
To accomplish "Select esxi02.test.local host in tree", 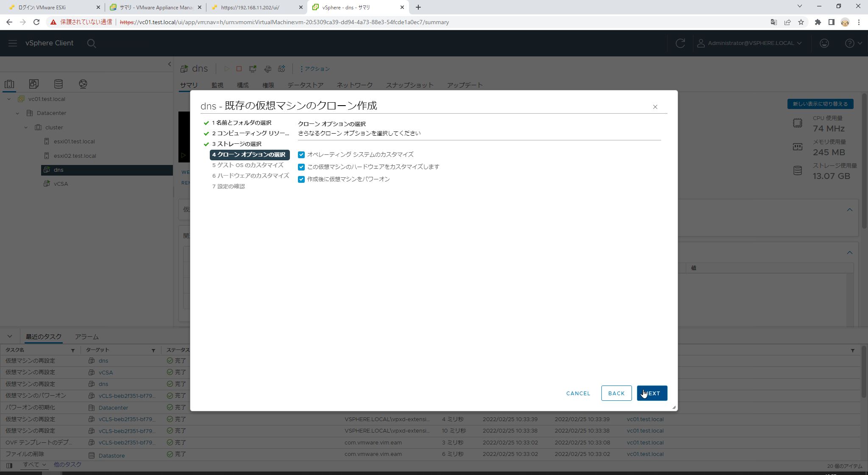I will tap(75, 156).
